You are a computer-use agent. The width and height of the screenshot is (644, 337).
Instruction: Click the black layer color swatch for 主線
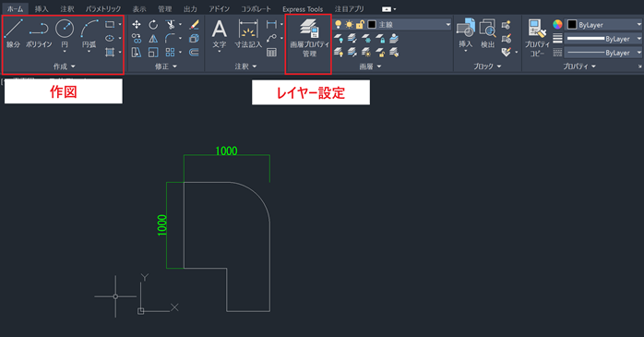click(372, 25)
